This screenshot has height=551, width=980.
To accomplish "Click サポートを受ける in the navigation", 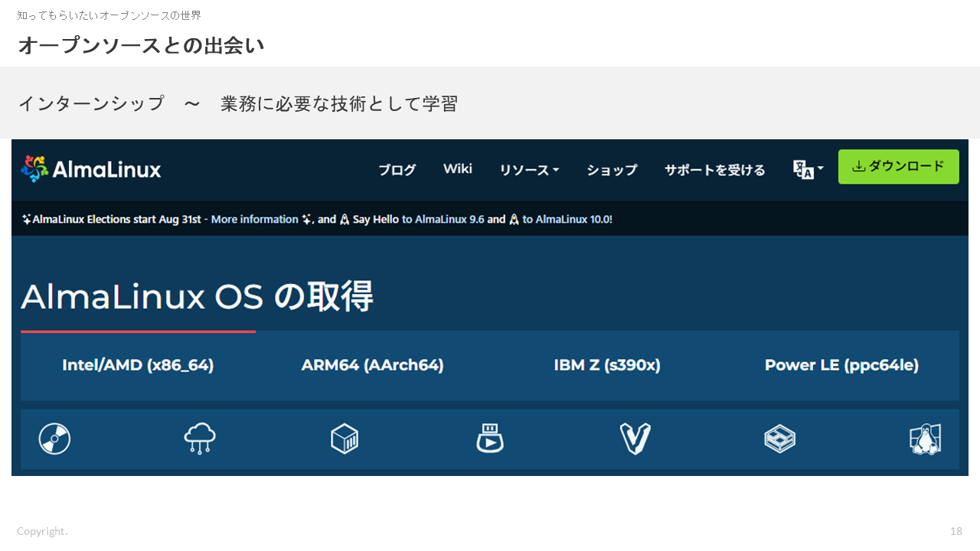I will tap(714, 170).
